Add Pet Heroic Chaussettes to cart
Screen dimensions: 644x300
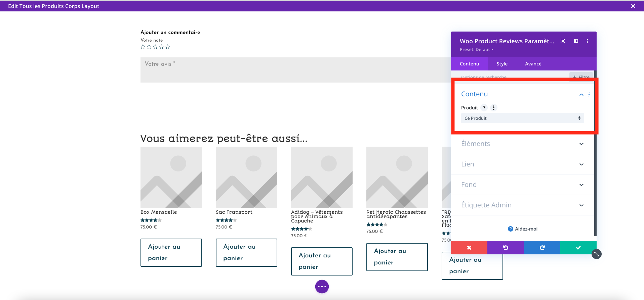coord(397,257)
